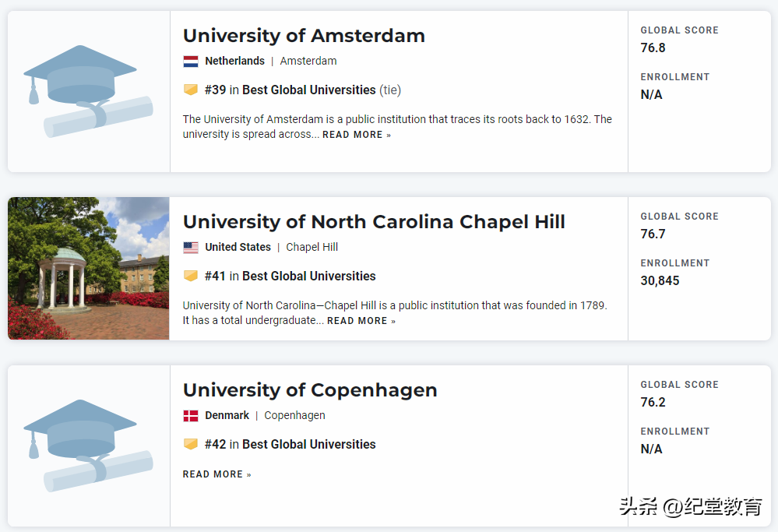This screenshot has height=532, width=778.
Task: Click the University of Copenhagen graduation cap placeholder
Action: click(x=88, y=446)
